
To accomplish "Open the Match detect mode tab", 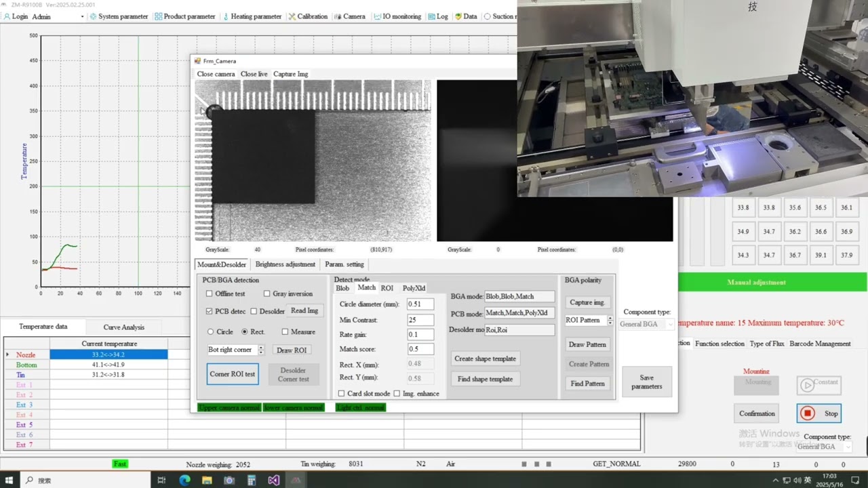I will click(366, 288).
